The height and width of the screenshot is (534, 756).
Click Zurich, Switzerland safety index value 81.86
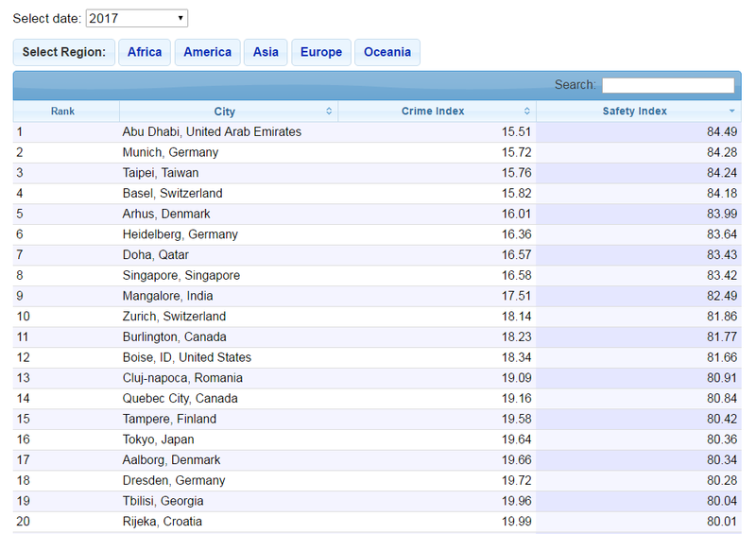click(721, 317)
